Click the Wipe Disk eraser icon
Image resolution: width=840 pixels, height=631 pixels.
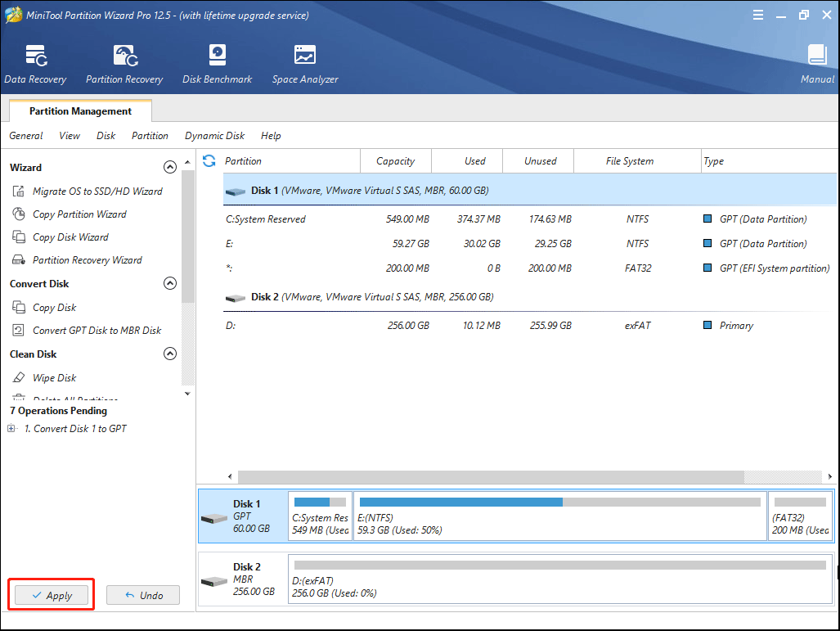coord(19,377)
